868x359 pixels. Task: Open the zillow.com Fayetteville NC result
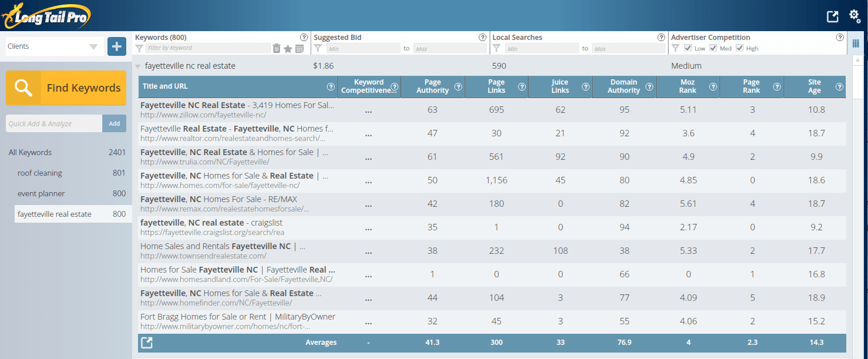point(237,110)
